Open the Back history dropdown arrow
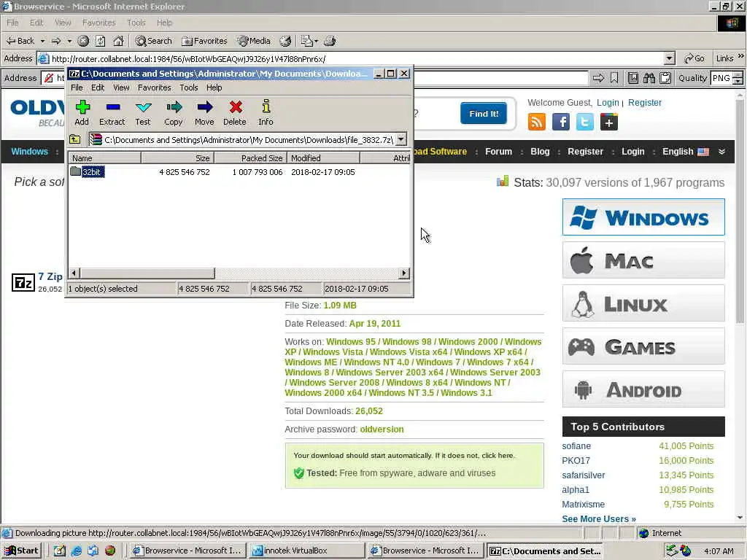The width and height of the screenshot is (747, 560). click(42, 41)
